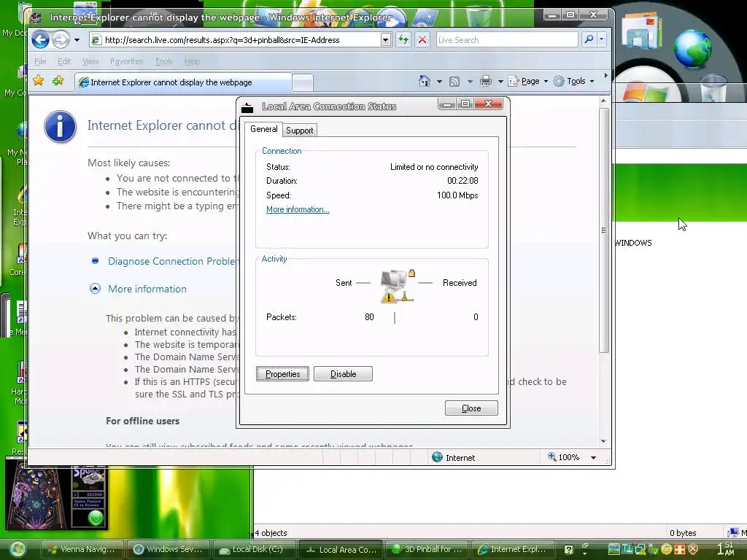Click the Home icon in command bar
The width and height of the screenshot is (747, 560).
(x=424, y=81)
